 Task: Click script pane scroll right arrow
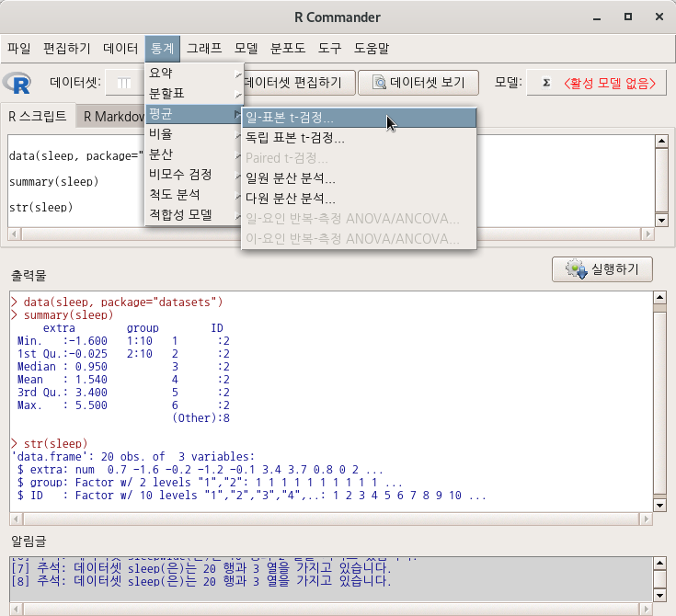(x=647, y=234)
